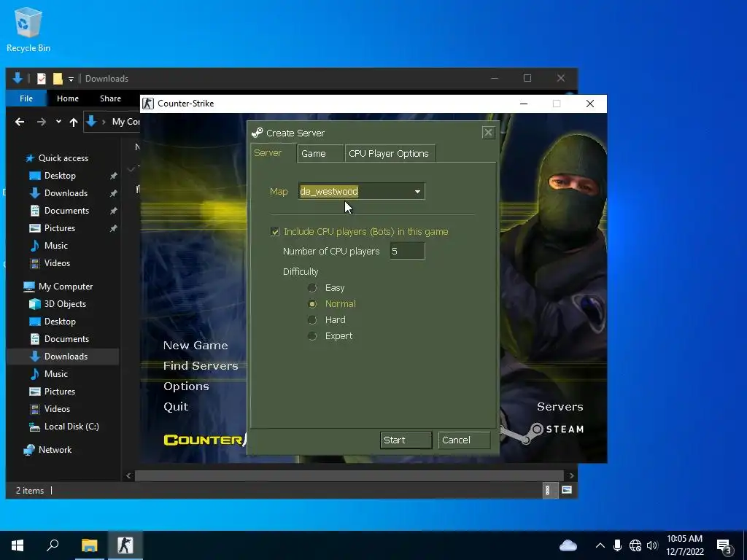The width and height of the screenshot is (747, 560).
Task: Click the My Computer monitor icon
Action: click(x=29, y=287)
